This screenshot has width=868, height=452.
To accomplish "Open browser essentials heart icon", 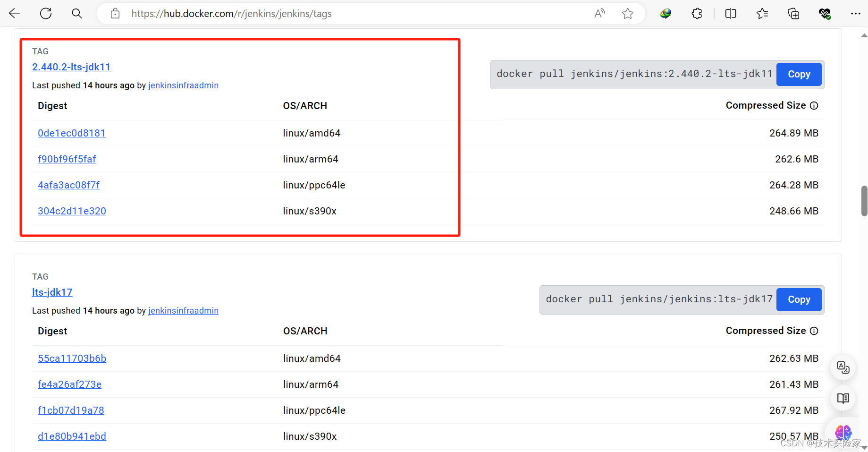I will (x=825, y=14).
